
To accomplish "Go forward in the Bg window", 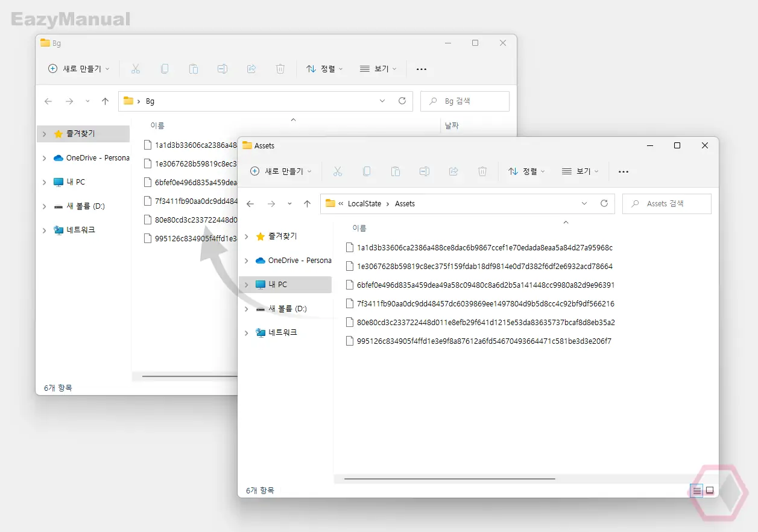I will click(x=69, y=101).
